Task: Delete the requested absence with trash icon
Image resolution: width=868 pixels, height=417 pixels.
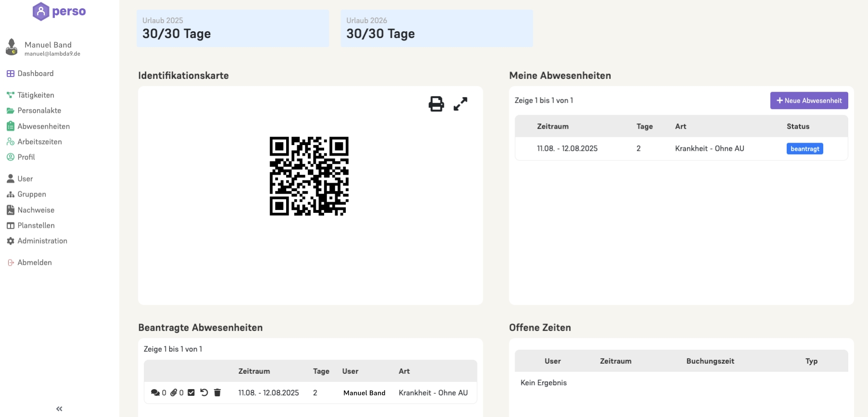Action: 217,392
